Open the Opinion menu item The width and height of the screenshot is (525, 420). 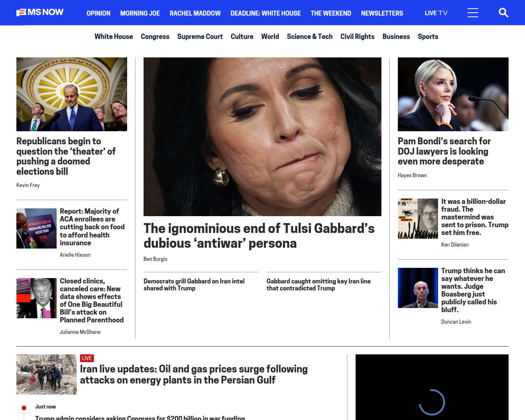coord(98,13)
